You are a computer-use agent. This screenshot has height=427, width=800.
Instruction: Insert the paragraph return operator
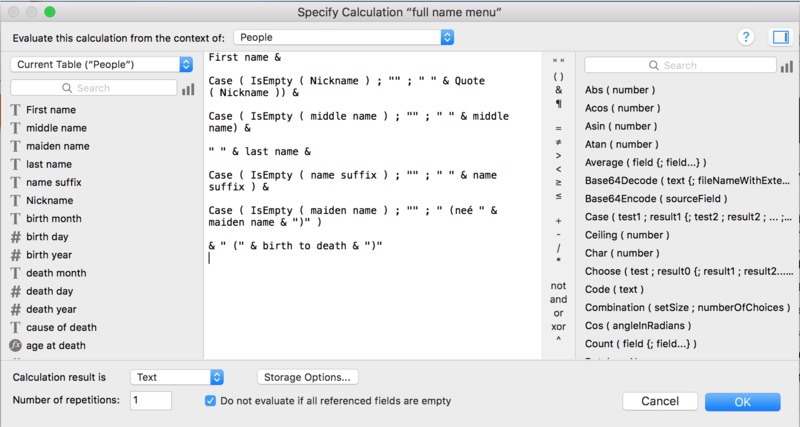click(x=558, y=104)
